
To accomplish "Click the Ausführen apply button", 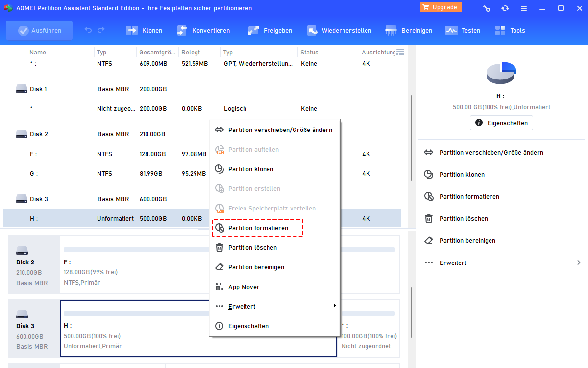I will [39, 30].
